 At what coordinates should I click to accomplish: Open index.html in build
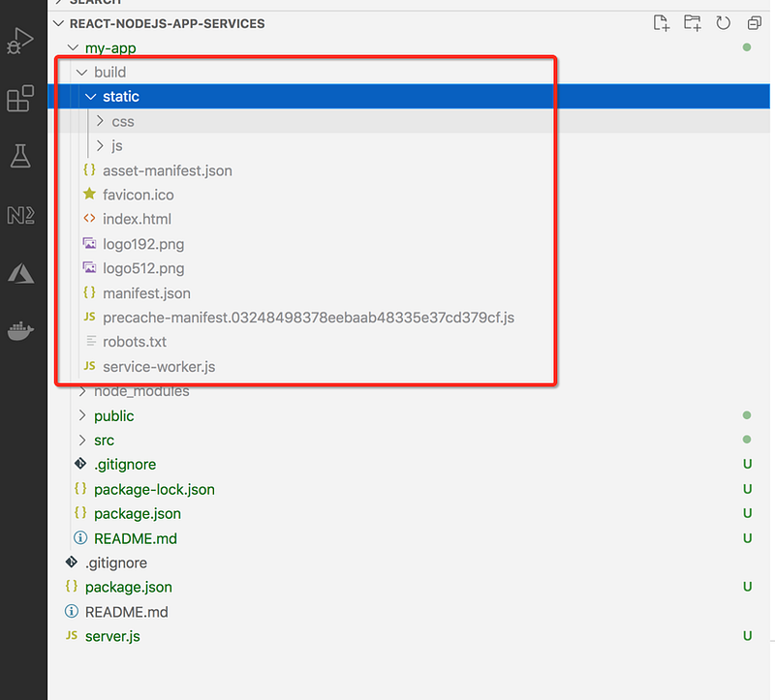click(137, 219)
